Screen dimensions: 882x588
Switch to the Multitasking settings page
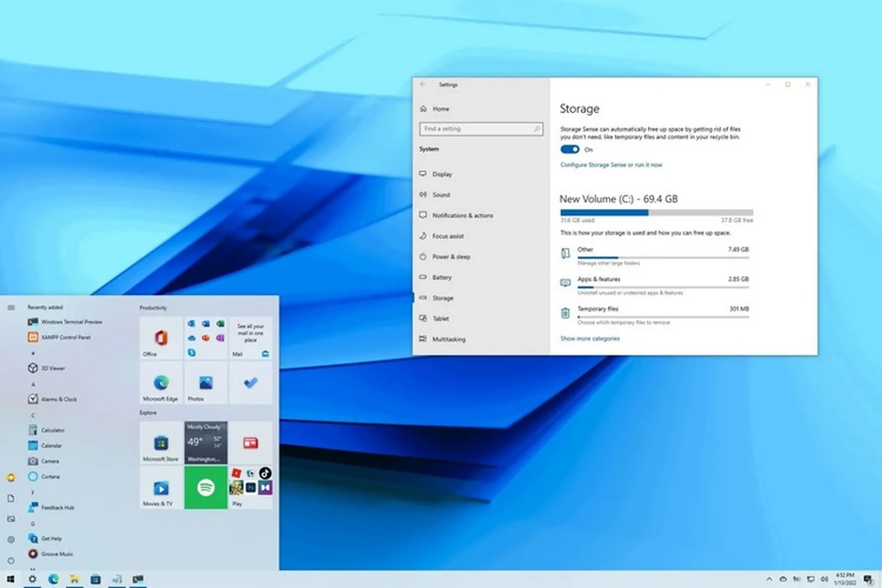[x=449, y=339]
